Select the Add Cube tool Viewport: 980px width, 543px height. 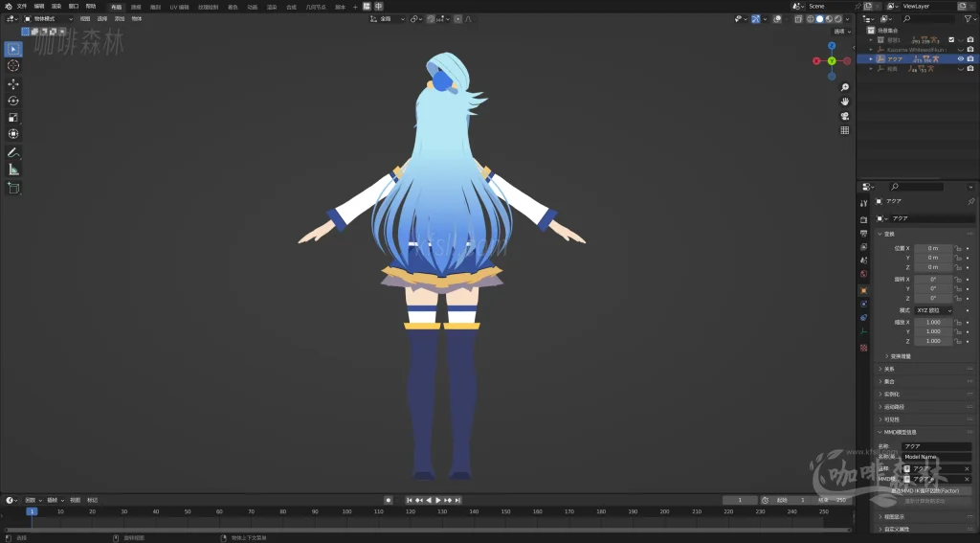[13, 188]
